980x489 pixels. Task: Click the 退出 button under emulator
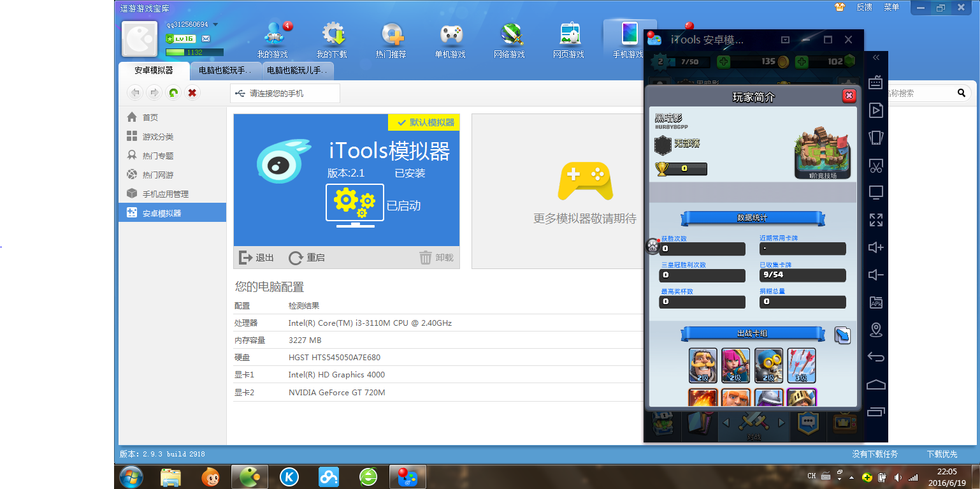coord(256,258)
